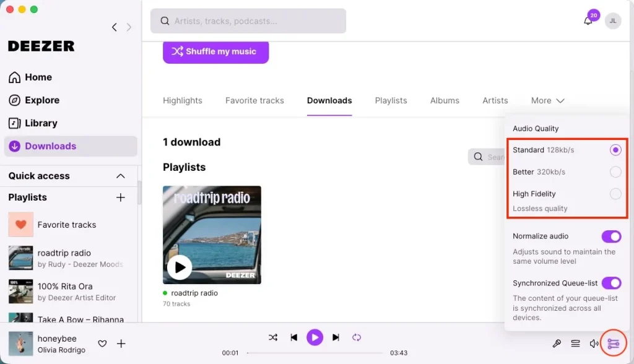The image size is (634, 364).
Task: Open the Albums tab
Action: click(x=445, y=101)
